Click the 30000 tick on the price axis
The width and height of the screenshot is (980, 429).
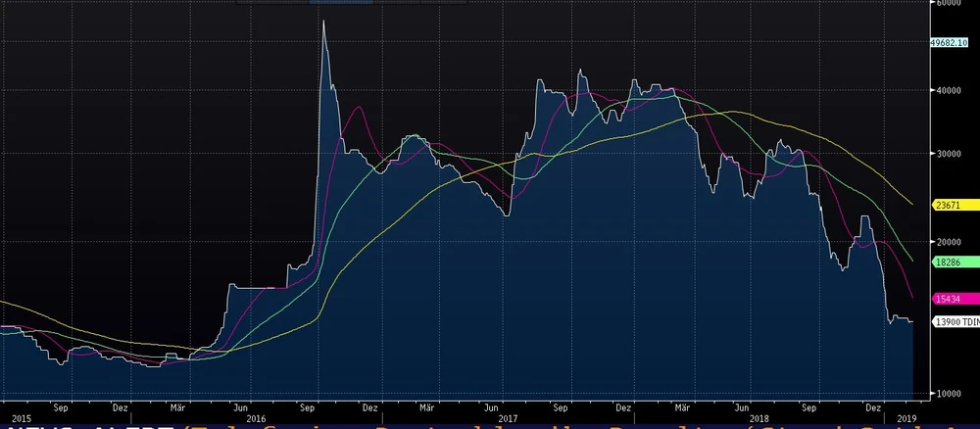point(948,154)
